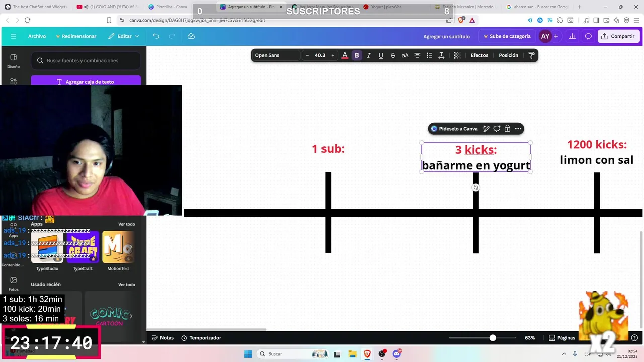Decrease font size with minus button

307,55
